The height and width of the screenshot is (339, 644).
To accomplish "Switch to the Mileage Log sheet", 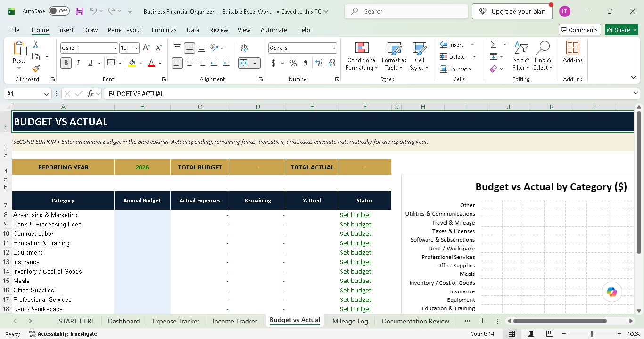I will coord(350,321).
